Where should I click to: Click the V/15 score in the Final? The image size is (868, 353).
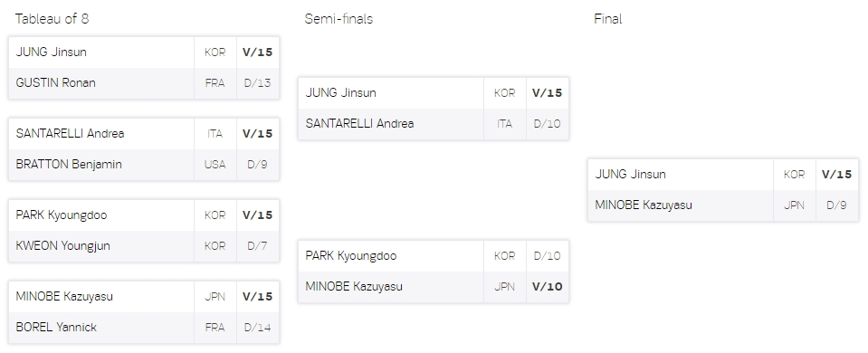click(x=836, y=175)
